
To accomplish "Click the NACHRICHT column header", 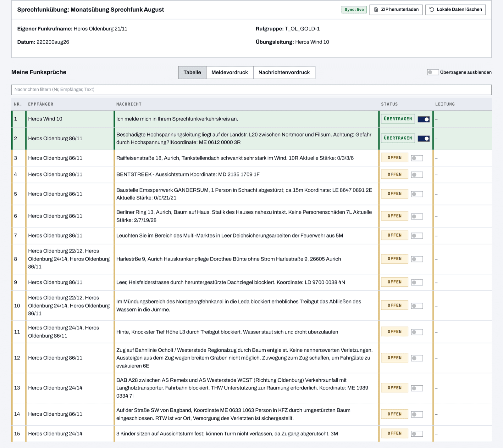I will 129,104.
